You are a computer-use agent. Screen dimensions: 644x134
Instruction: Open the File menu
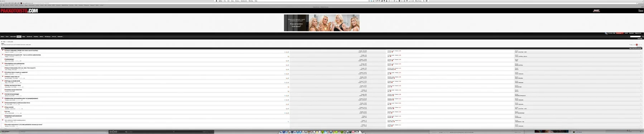pyautogui.click(x=225, y=1)
